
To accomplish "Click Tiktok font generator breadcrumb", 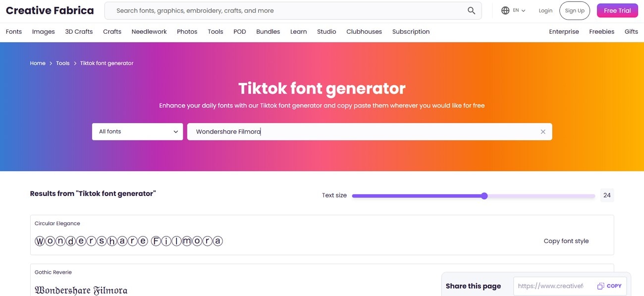I will [107, 63].
